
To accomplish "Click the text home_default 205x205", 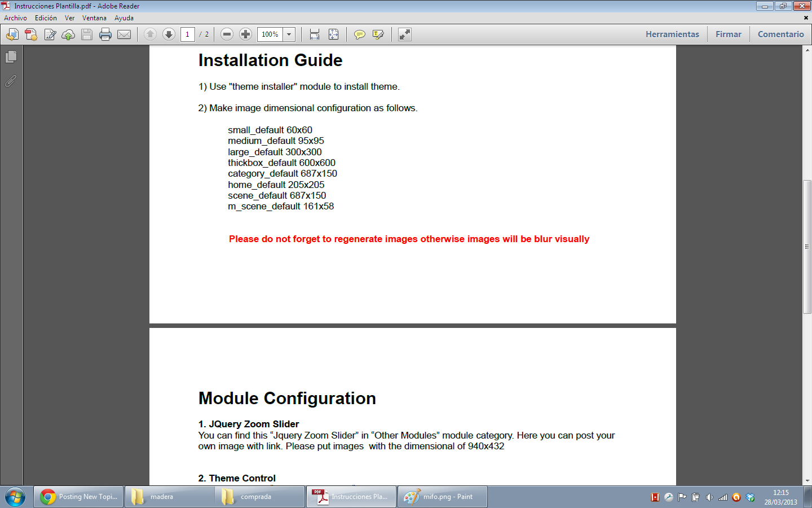I will click(276, 185).
